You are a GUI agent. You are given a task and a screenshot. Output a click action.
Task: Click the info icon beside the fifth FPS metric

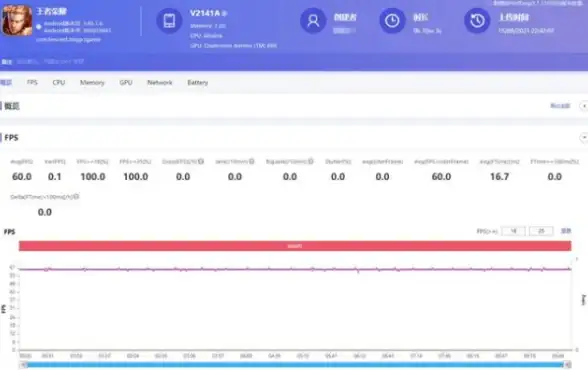201,161
